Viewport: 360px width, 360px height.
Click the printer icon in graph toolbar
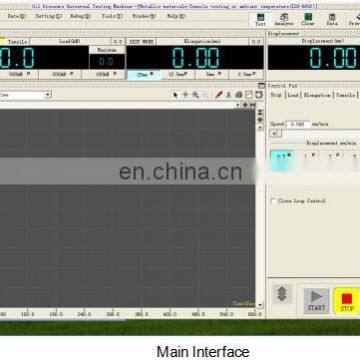pyautogui.click(x=239, y=95)
